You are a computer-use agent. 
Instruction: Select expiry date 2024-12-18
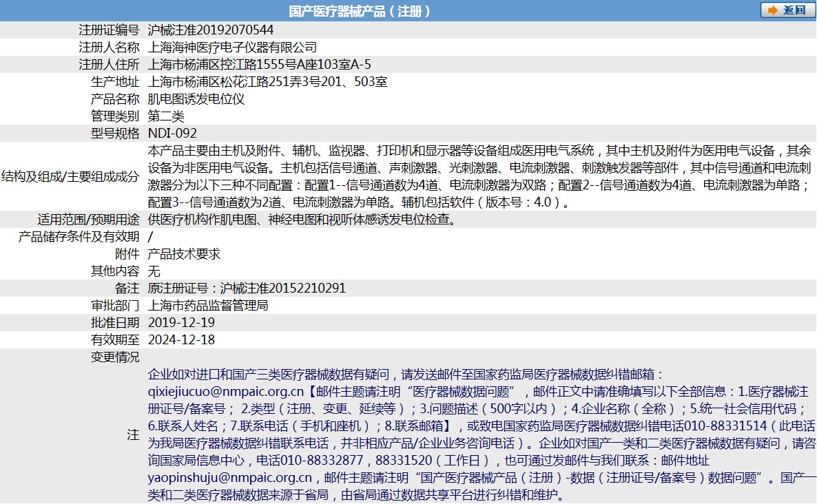[x=181, y=339]
